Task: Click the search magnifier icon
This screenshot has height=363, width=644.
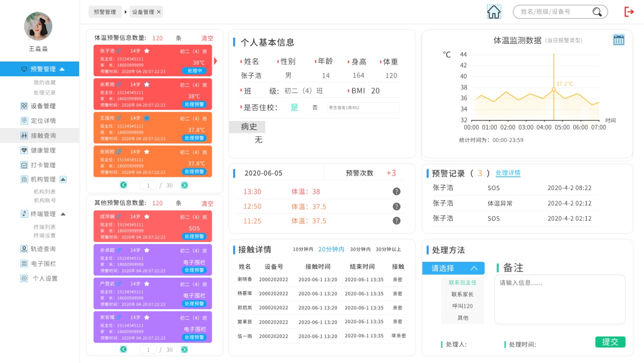Action: 597,12
